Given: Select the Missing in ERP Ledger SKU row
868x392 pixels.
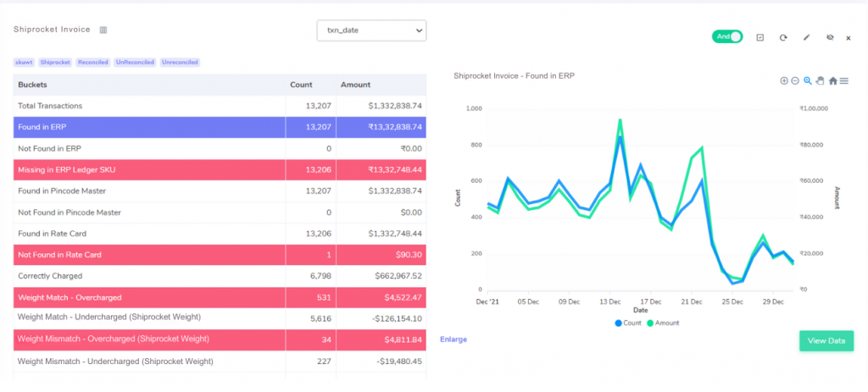Looking at the screenshot, I should (220, 169).
